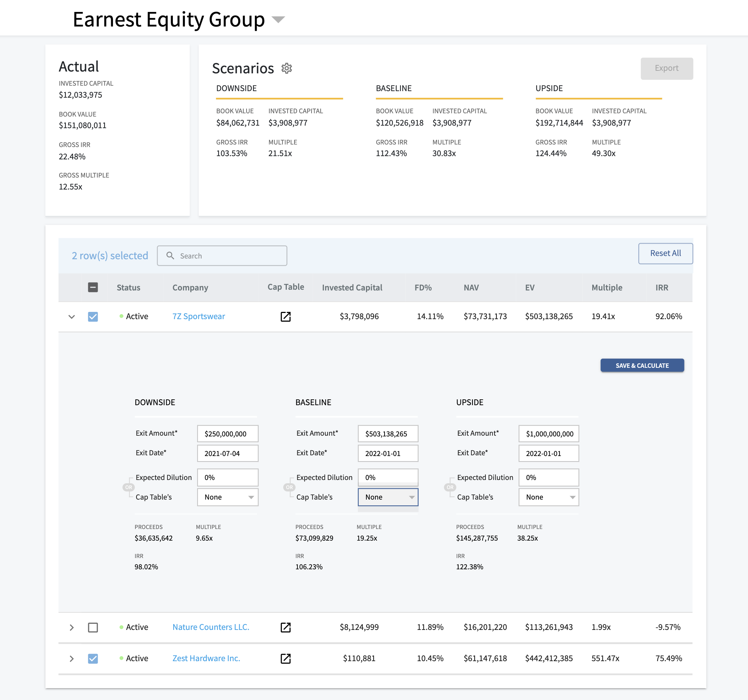Click the Upside gross IRR 124.44%
The image size is (748, 700).
tap(551, 154)
